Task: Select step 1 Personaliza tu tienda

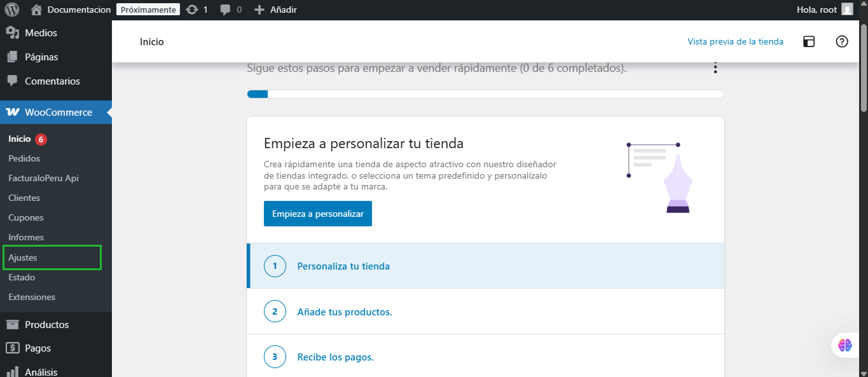Action: [x=343, y=266]
